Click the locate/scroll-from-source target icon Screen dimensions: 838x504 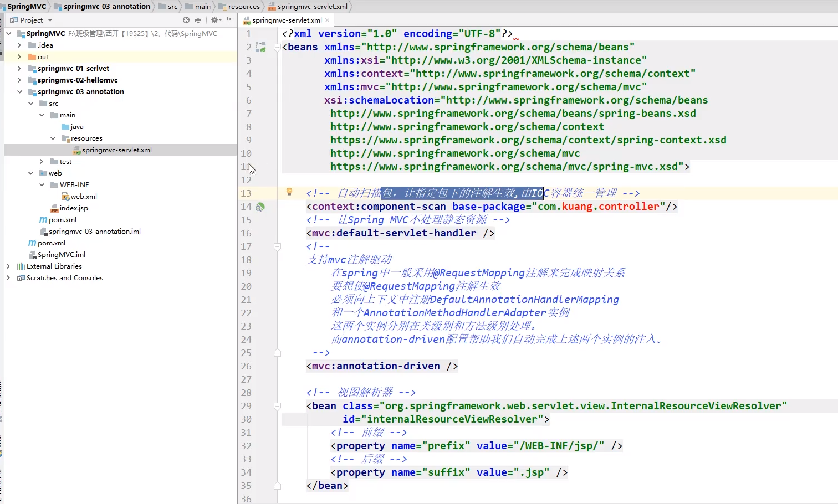pos(186,20)
